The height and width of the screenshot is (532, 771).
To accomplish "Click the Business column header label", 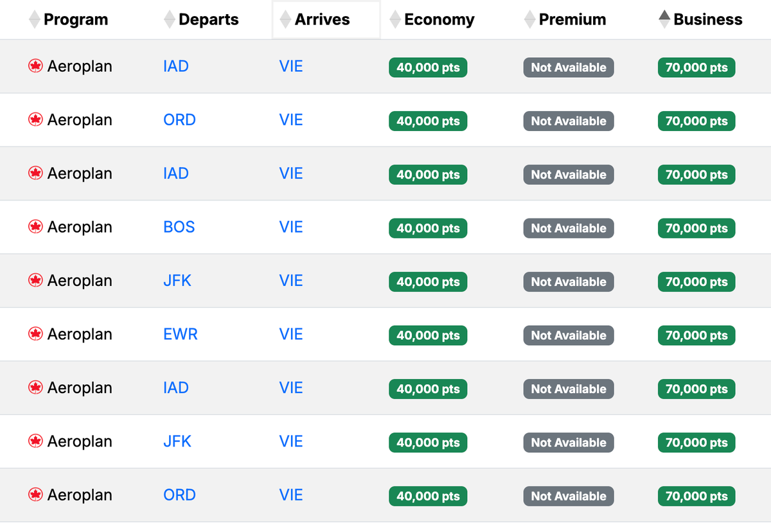I will pyautogui.click(x=708, y=20).
